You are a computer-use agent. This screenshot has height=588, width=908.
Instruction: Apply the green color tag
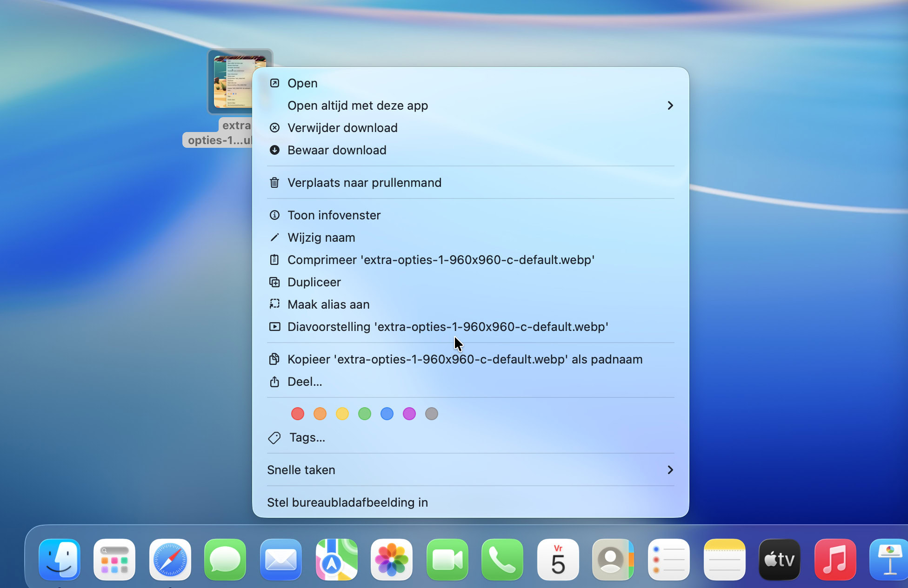pos(365,414)
